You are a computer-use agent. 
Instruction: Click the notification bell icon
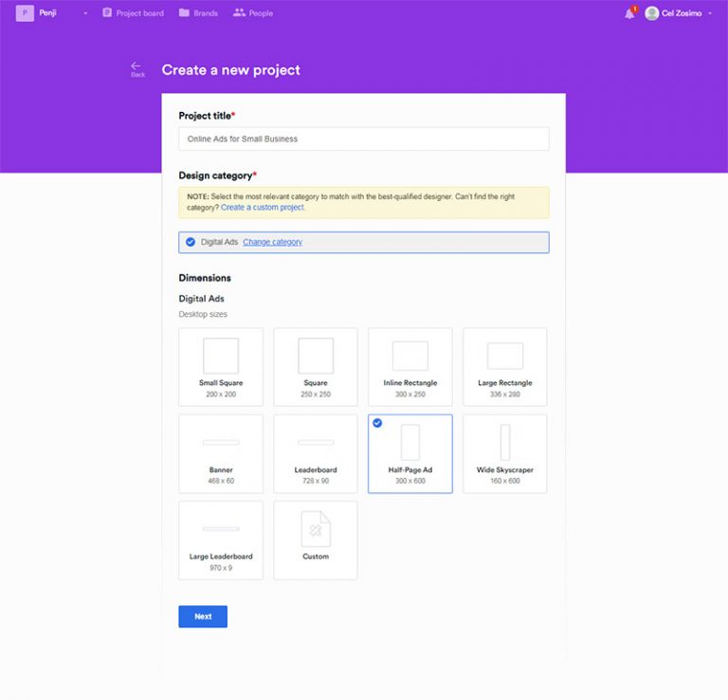629,13
